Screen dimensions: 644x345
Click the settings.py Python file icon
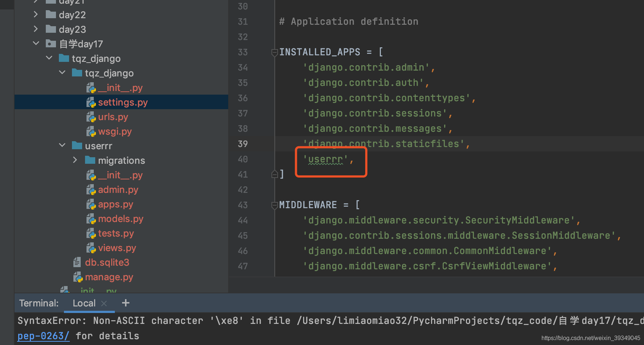click(91, 102)
